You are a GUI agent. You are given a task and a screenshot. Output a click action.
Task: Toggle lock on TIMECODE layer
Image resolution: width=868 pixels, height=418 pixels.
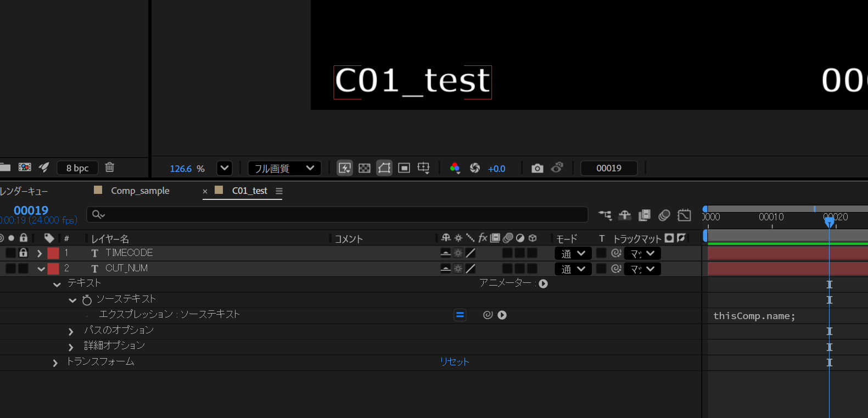click(x=23, y=253)
